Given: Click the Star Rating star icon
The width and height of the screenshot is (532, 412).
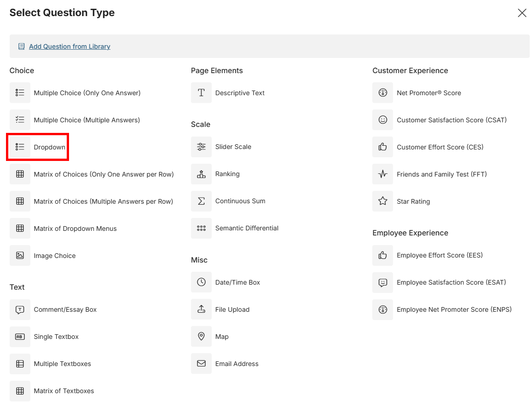Looking at the screenshot, I should coord(383,201).
